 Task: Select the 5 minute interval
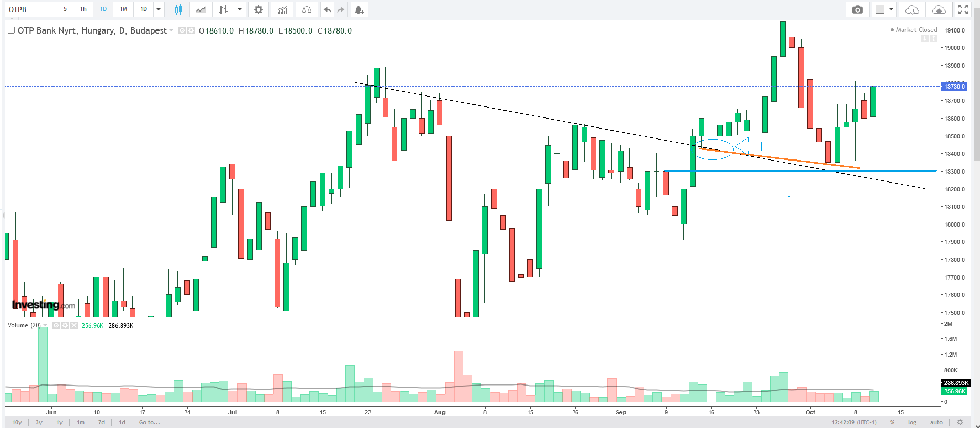[x=65, y=9]
